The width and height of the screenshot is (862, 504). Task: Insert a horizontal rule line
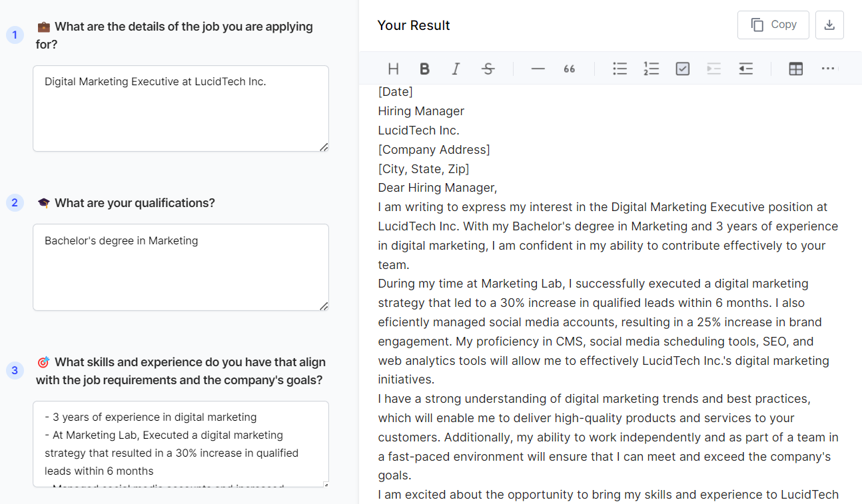click(538, 69)
